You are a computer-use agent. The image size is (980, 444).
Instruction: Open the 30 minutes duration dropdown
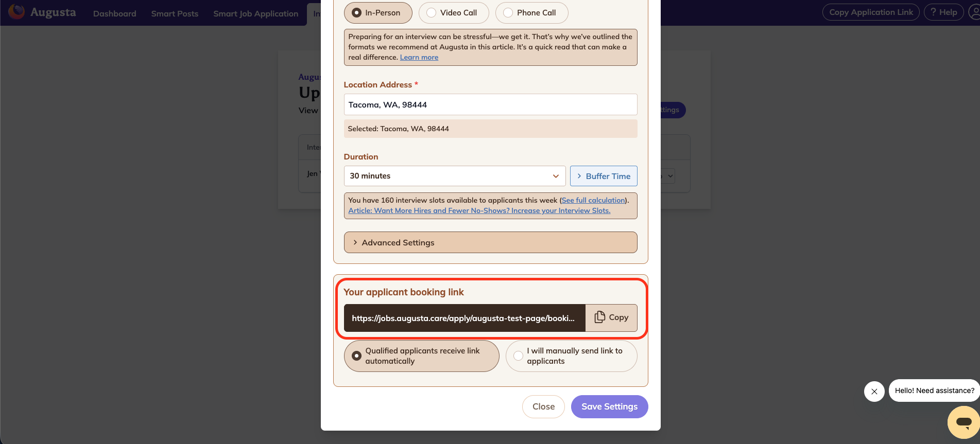[x=454, y=175]
